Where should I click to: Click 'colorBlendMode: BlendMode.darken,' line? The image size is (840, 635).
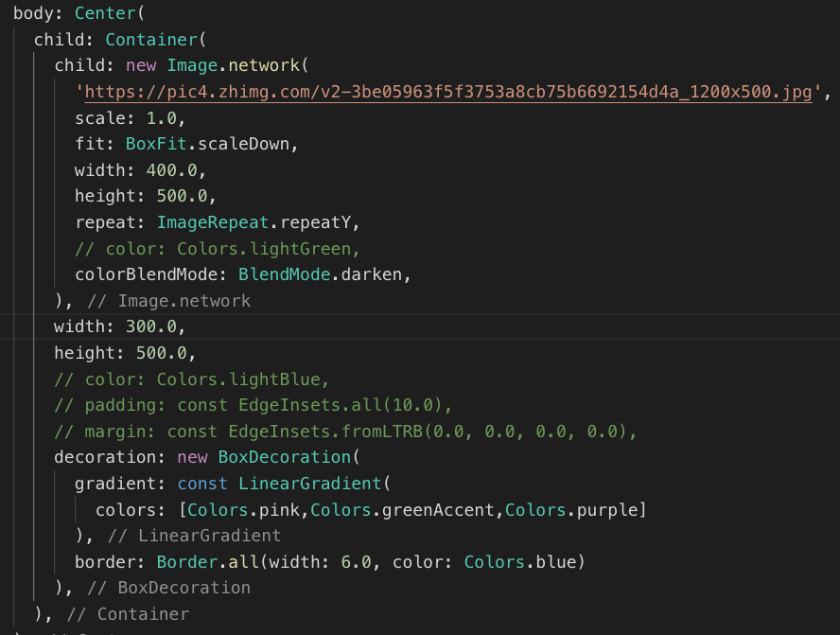pyautogui.click(x=243, y=274)
